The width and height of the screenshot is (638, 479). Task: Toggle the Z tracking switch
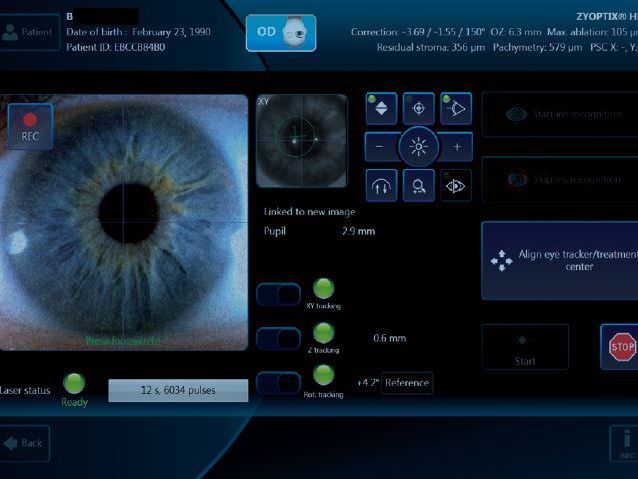coord(278,339)
